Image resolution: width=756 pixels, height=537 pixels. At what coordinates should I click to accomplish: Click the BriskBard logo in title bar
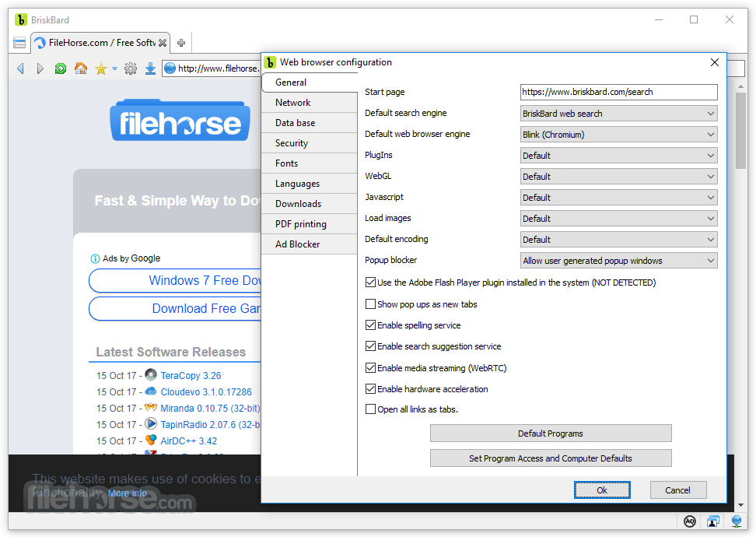21,19
